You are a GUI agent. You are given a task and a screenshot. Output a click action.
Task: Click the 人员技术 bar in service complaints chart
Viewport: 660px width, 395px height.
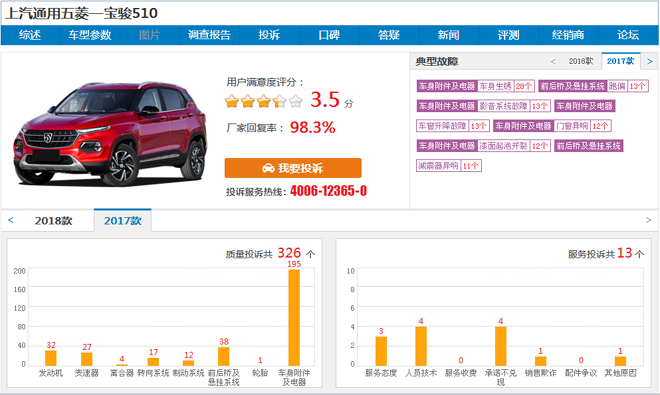pyautogui.click(x=421, y=346)
